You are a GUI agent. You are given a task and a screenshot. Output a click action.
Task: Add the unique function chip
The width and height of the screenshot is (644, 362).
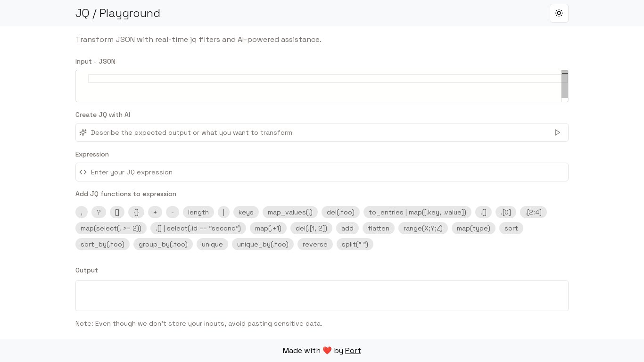click(x=212, y=244)
